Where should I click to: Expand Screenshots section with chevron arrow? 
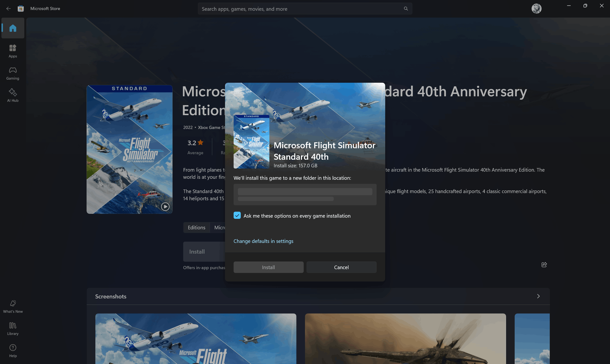[538, 296]
